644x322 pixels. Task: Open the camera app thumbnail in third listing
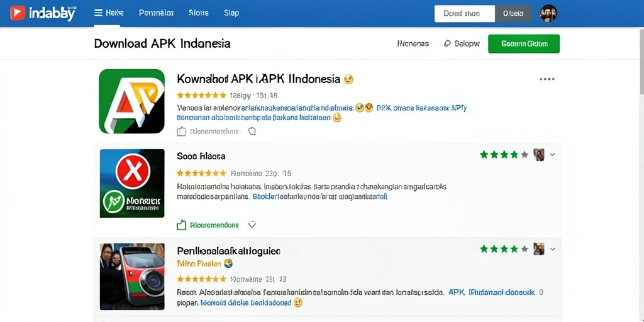(132, 277)
